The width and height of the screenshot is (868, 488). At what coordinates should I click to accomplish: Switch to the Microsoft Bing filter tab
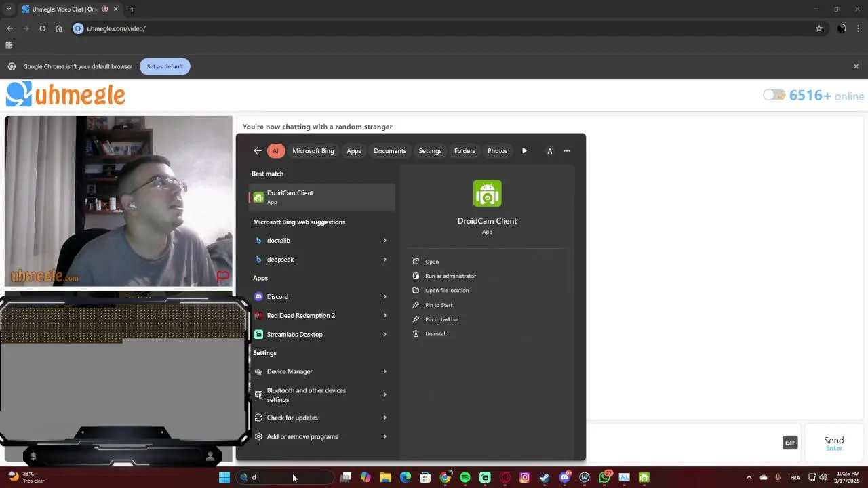[313, 151]
